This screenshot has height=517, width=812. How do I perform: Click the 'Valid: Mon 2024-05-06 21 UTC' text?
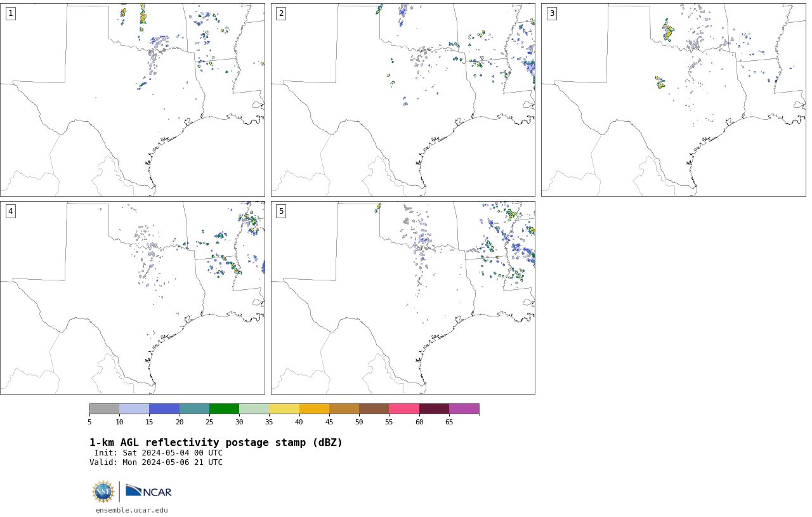coord(156,462)
